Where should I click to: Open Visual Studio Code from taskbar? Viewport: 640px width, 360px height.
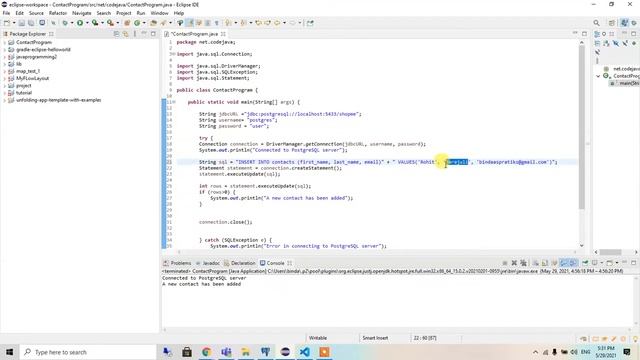click(304, 352)
